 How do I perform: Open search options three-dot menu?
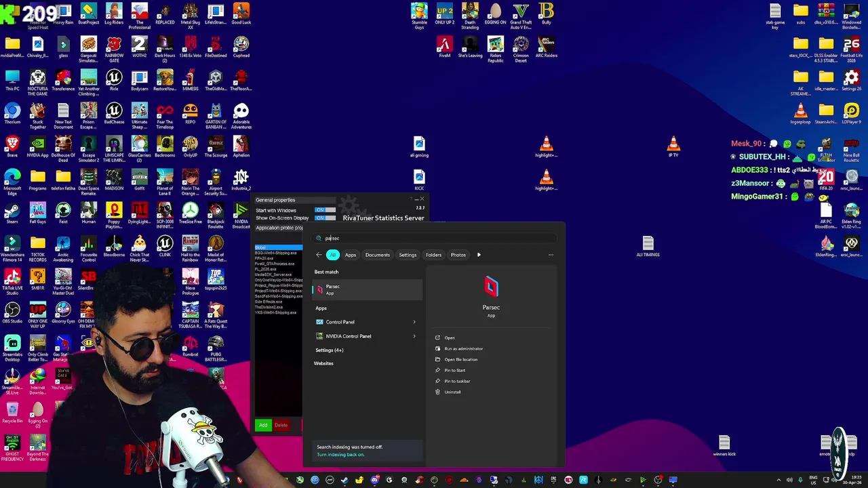(x=551, y=255)
